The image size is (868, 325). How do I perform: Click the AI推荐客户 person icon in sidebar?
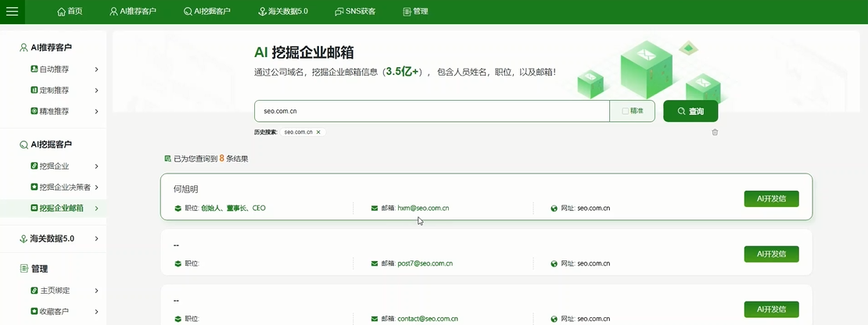pyautogui.click(x=23, y=48)
